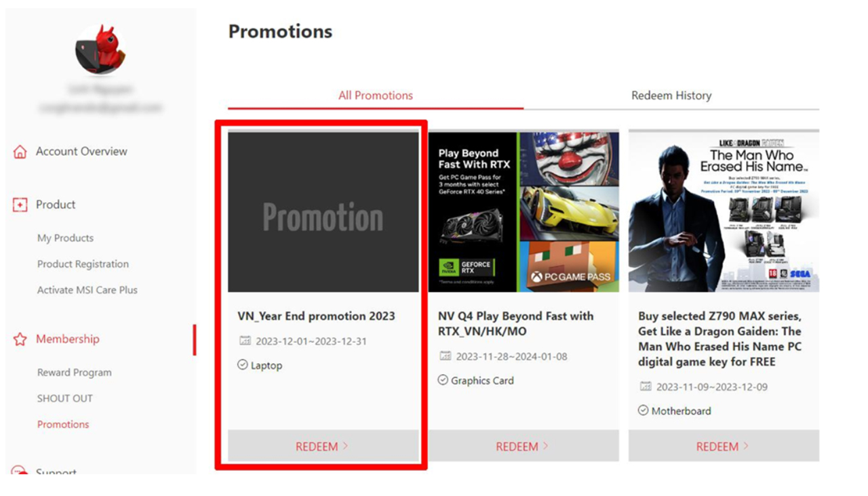868x496 pixels.
Task: Click the red dragon profile avatar
Action: [100, 50]
